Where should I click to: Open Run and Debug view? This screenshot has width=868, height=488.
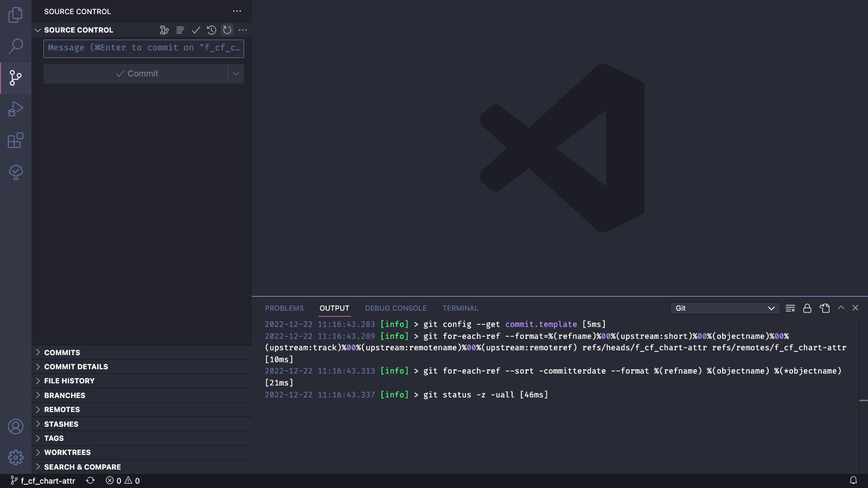click(16, 109)
